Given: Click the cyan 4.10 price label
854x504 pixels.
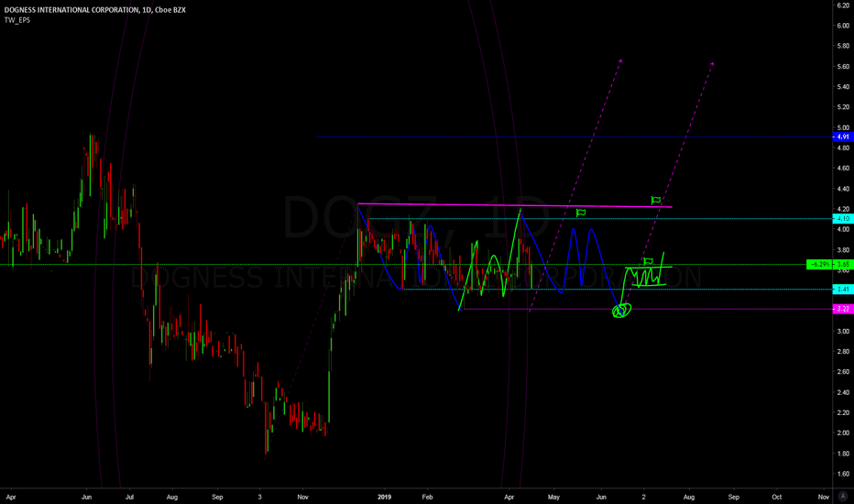Looking at the screenshot, I should pos(843,218).
